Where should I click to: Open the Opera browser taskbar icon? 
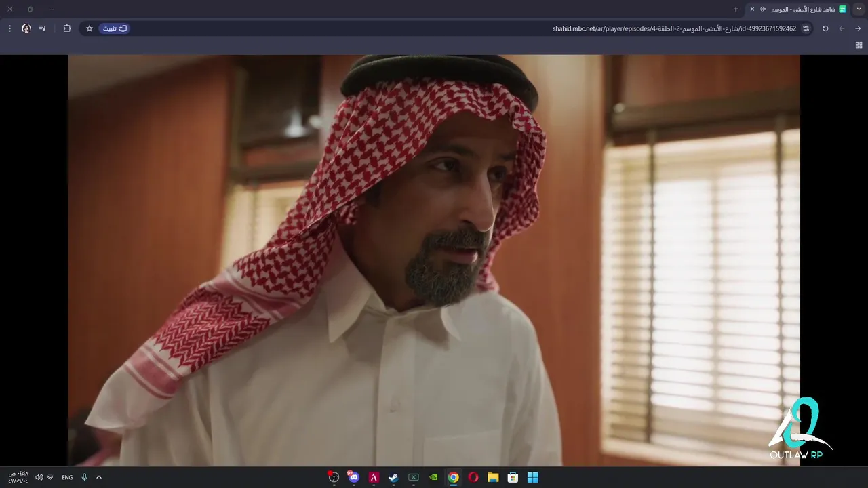(473, 477)
